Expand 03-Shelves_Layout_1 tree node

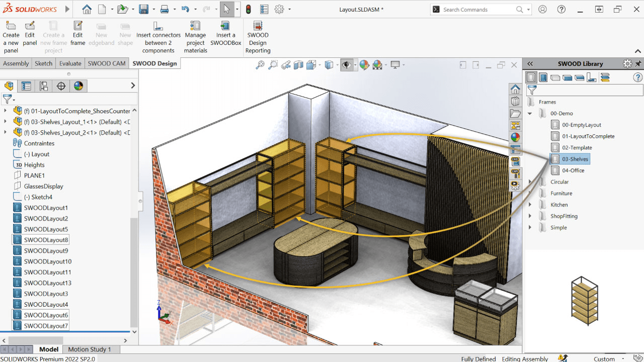pyautogui.click(x=6, y=122)
